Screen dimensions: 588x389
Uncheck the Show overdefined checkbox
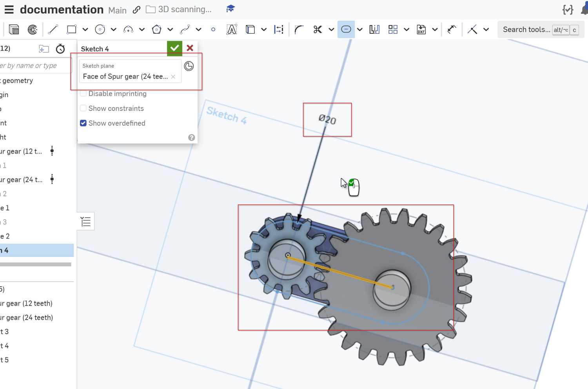tap(83, 123)
